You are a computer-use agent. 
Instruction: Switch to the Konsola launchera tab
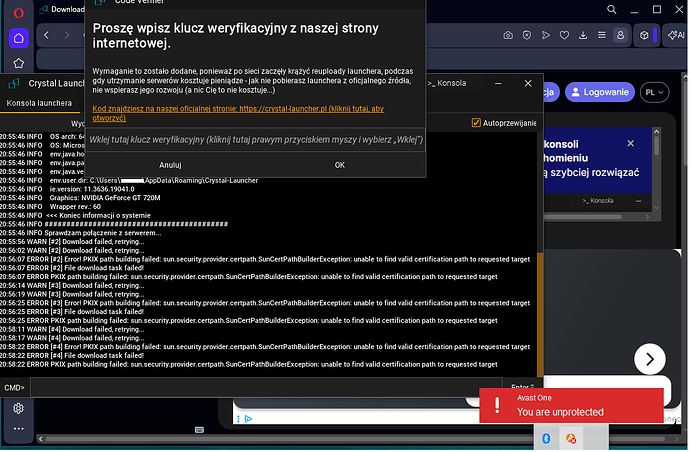pos(39,103)
